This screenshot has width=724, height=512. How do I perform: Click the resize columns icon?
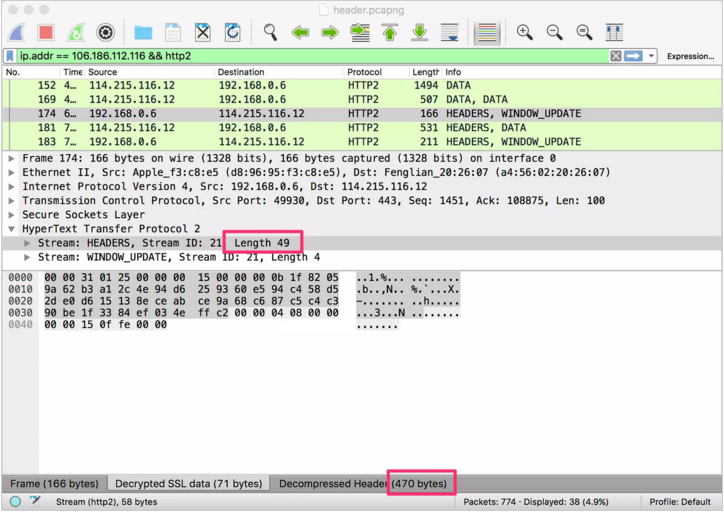pos(614,33)
